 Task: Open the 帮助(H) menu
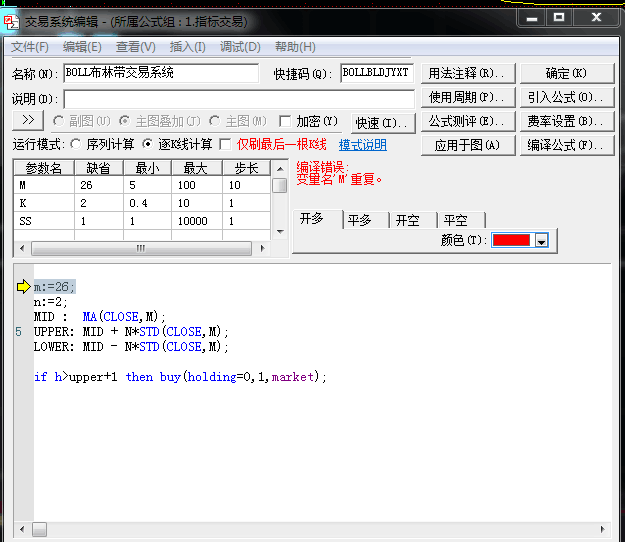295,47
